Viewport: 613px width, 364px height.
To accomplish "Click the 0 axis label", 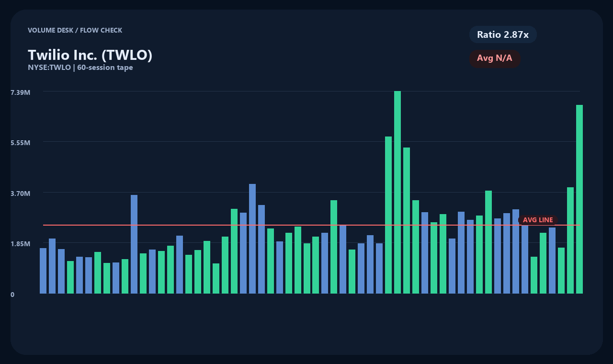I will click(12, 295).
